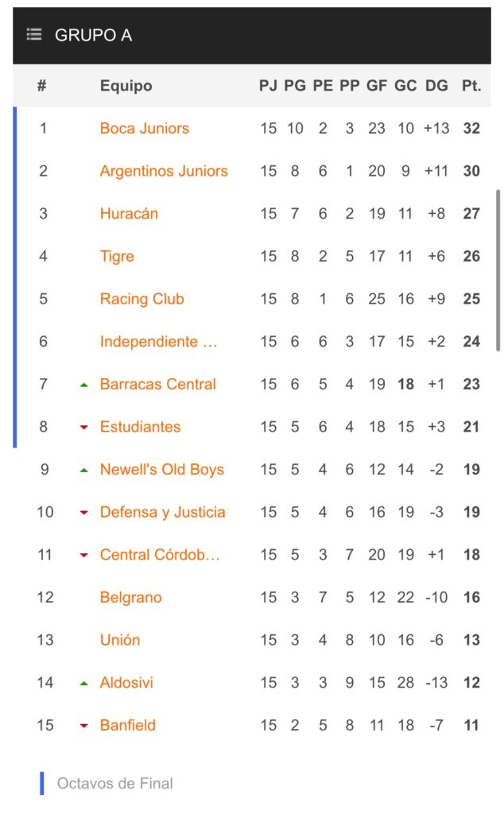The image size is (504, 814).
Task: Click red down arrow beside Banfield
Action: click(x=83, y=726)
